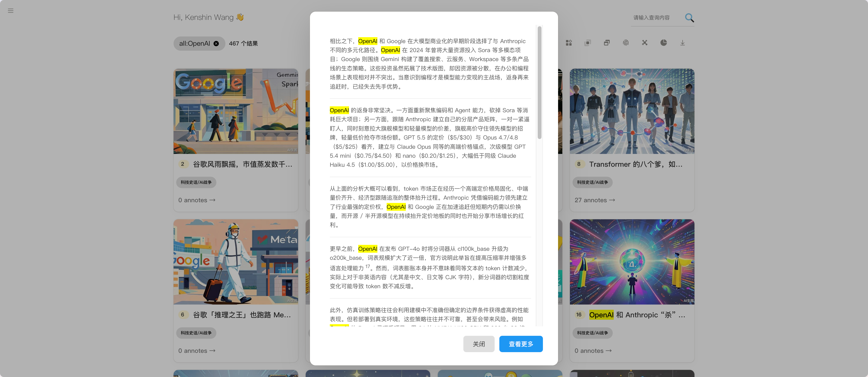Viewport: 868px width, 377px height.
Task: Click paragraph starting OpenAI 的返身非常坚决
Action: click(429, 137)
